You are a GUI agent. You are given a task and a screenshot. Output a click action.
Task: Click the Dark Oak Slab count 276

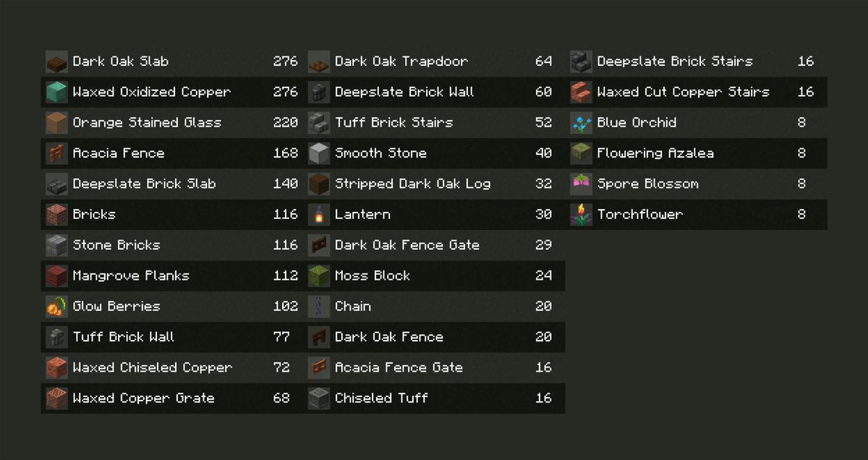(285, 61)
